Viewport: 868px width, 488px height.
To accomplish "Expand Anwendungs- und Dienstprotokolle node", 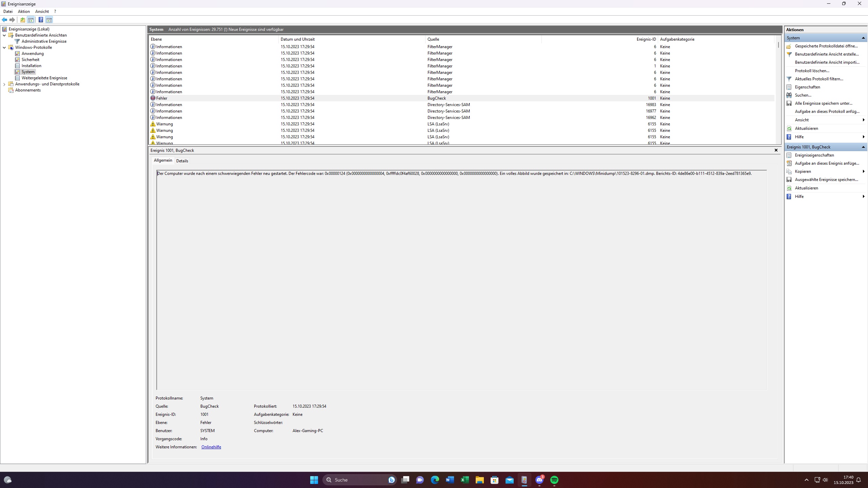I will pos(4,84).
